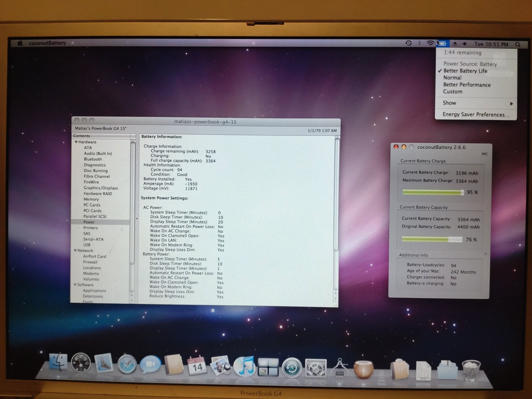532x399 pixels.
Task: Launch Safari compass icon in Dock
Action: 127,364
